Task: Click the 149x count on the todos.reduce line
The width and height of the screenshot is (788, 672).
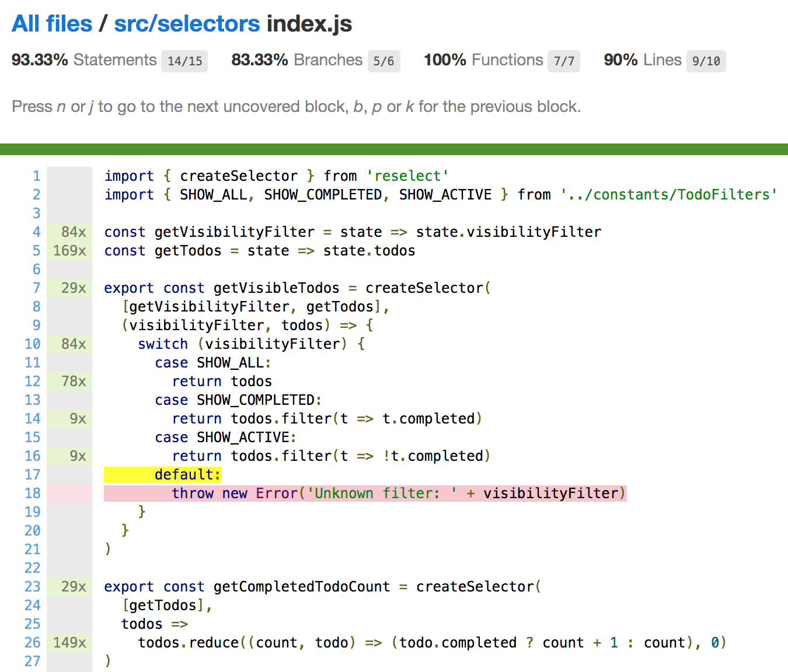Action: coord(70,642)
